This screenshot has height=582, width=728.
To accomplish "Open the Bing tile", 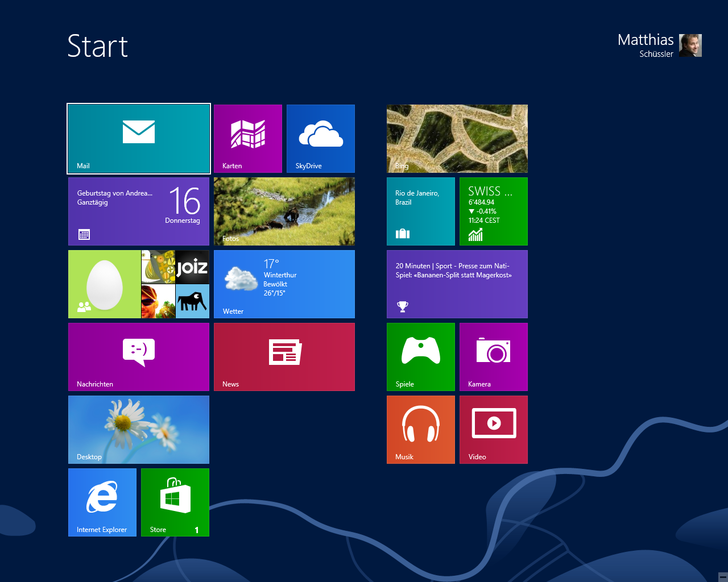I will (457, 139).
